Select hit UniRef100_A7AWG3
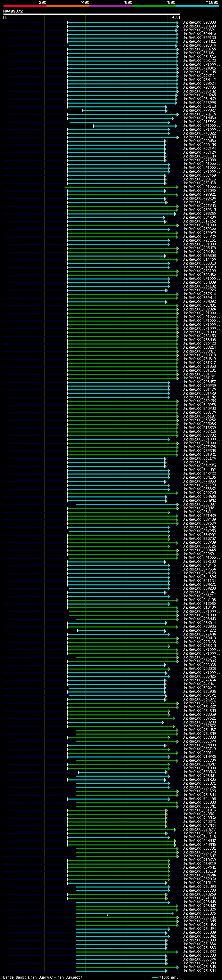The height and width of the screenshot is (980, 222). coord(199,481)
